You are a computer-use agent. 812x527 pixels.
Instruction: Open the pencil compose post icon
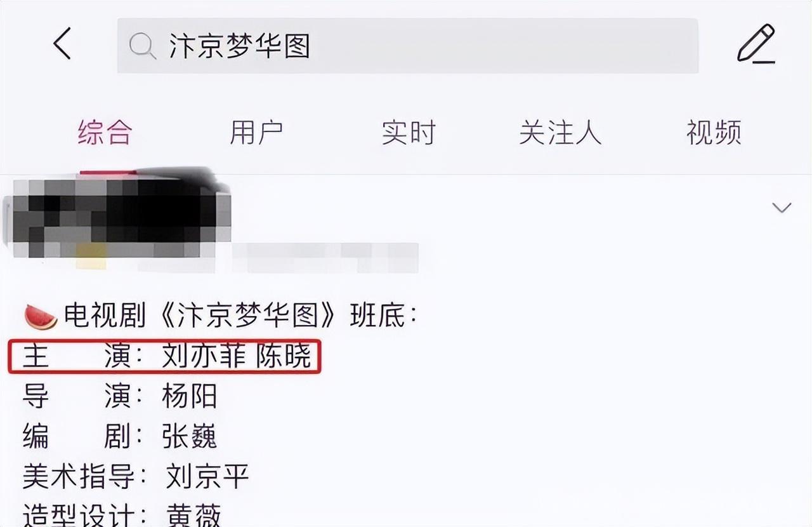tap(756, 43)
